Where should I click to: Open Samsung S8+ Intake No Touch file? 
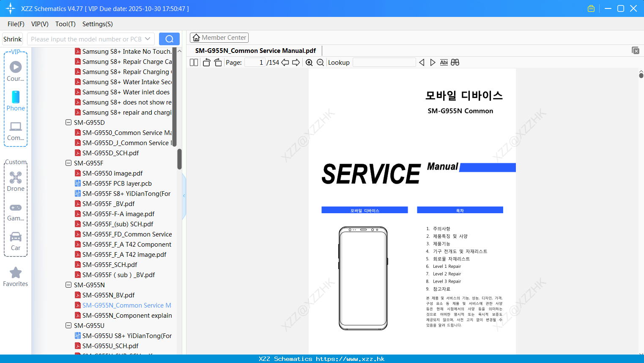point(127,51)
